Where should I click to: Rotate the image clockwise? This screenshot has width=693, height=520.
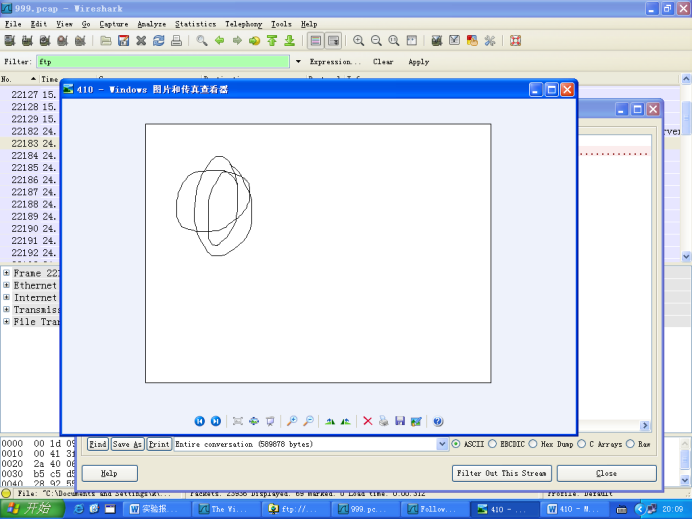(330, 421)
